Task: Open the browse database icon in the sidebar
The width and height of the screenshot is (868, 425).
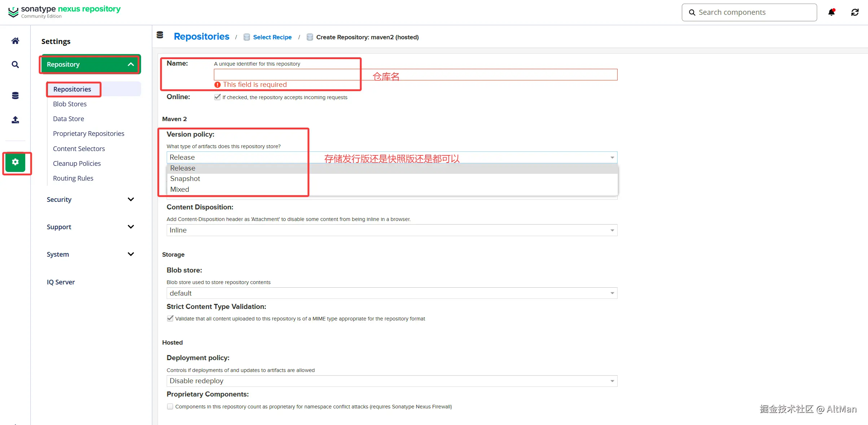Action: pos(15,96)
